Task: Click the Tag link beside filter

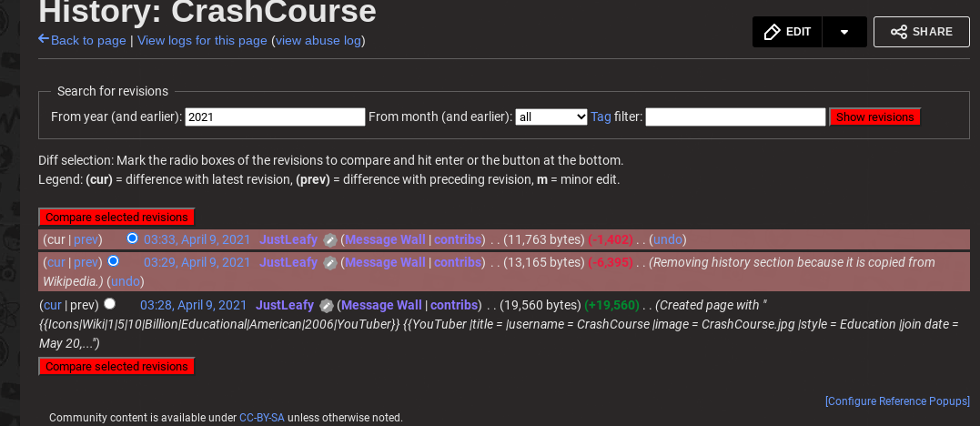Action: click(x=601, y=117)
